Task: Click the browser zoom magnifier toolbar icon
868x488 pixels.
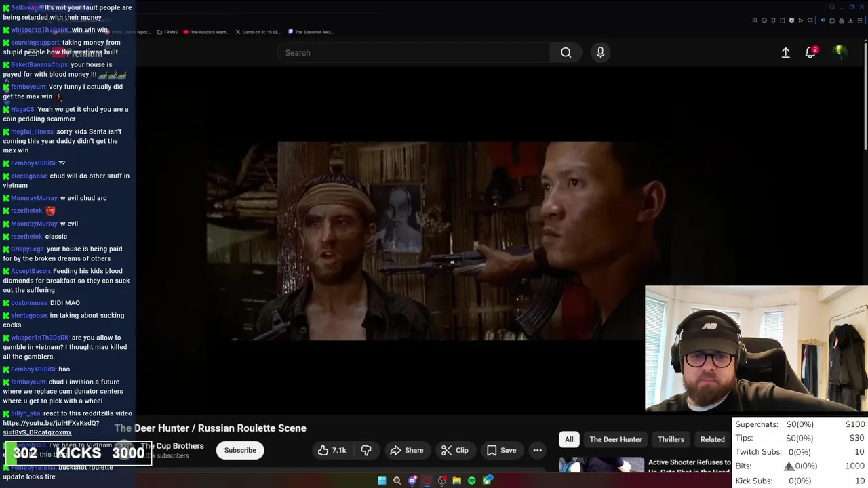Action: click(755, 20)
